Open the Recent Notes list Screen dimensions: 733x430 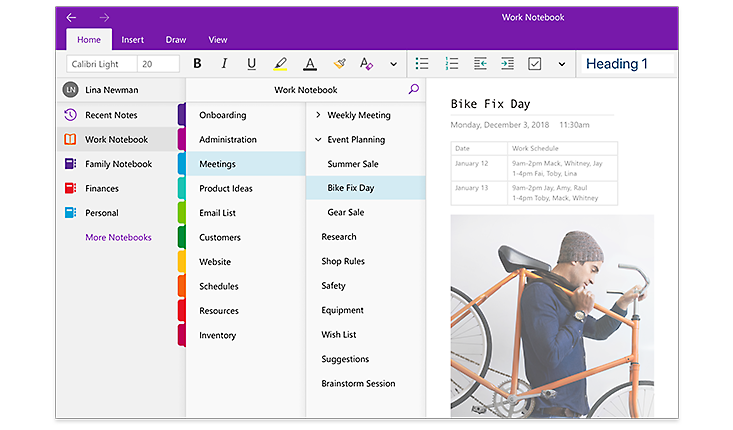(x=110, y=115)
